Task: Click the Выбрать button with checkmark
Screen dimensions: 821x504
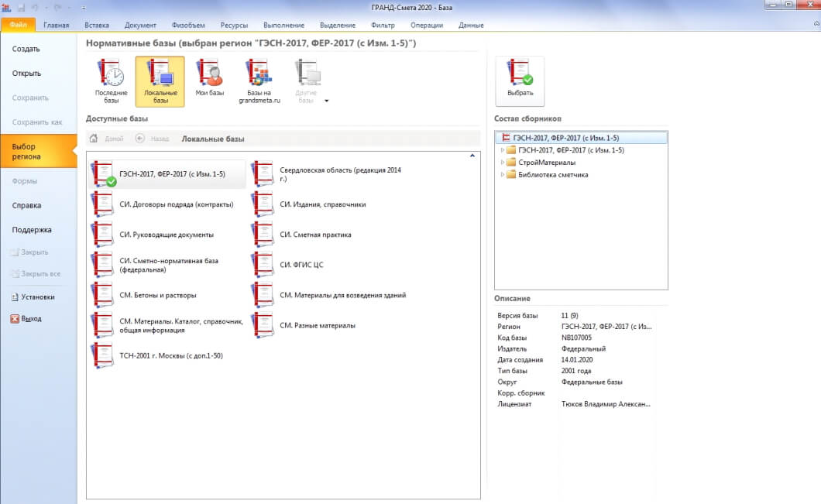Action: [x=520, y=81]
